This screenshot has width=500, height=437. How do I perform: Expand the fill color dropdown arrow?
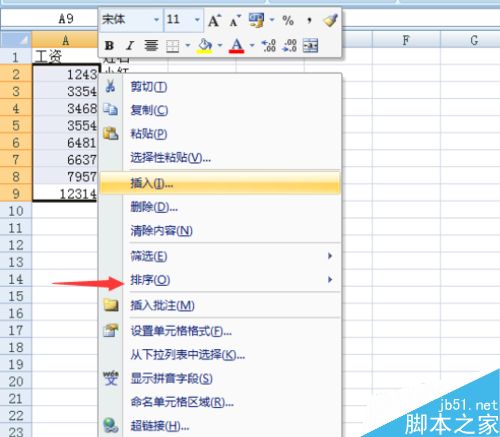(220, 45)
